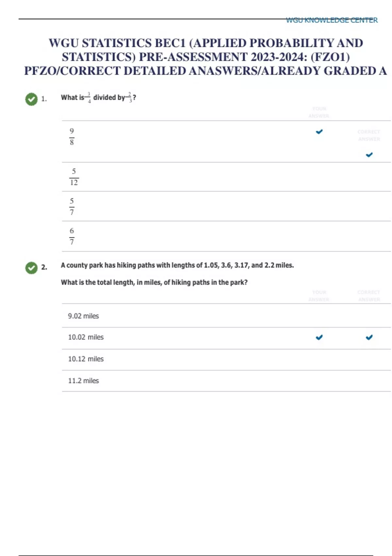The height and width of the screenshot is (556, 392).
Task: Click the question number 2 label
Action: click(44, 268)
